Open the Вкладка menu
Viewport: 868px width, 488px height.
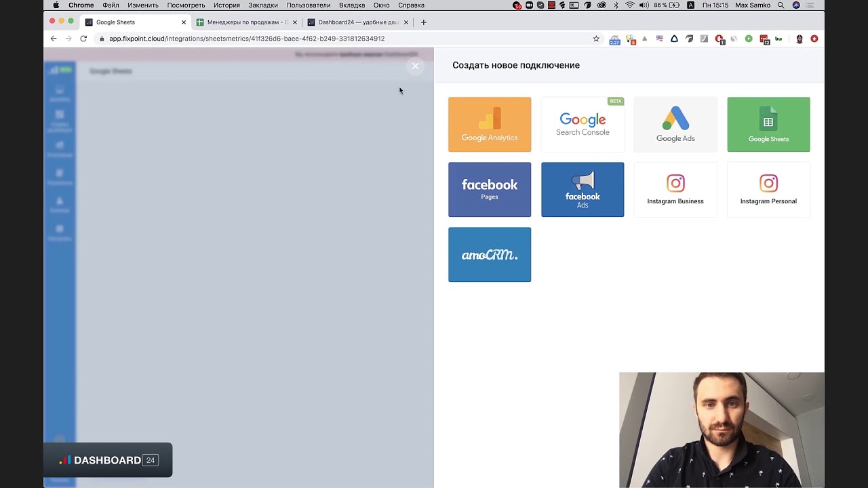(x=352, y=5)
